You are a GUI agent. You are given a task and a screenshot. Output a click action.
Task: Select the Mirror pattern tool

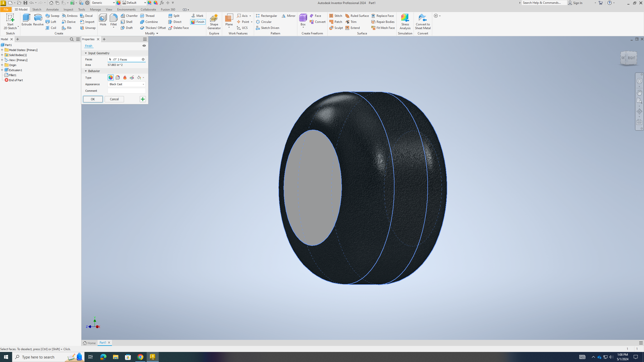(288, 16)
